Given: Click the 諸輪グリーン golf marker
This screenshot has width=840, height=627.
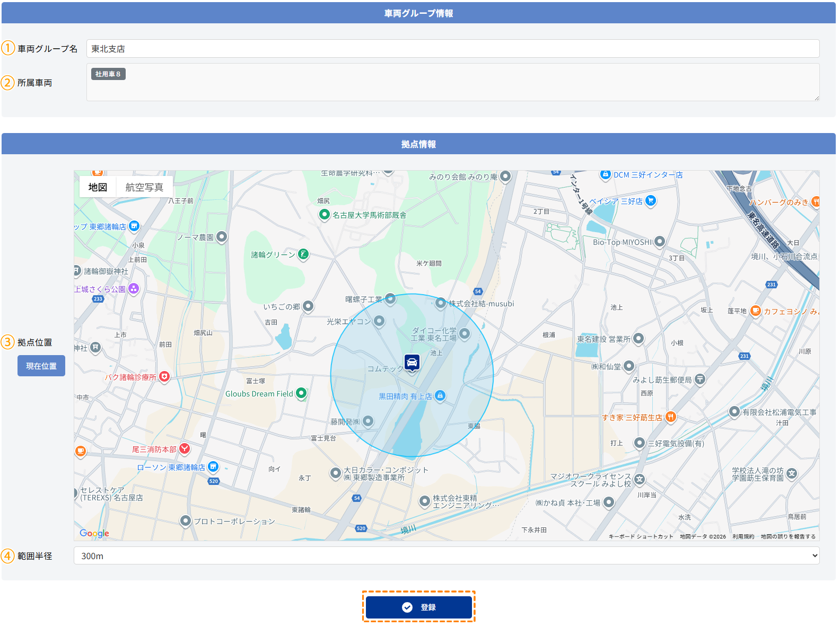Looking at the screenshot, I should point(303,254).
